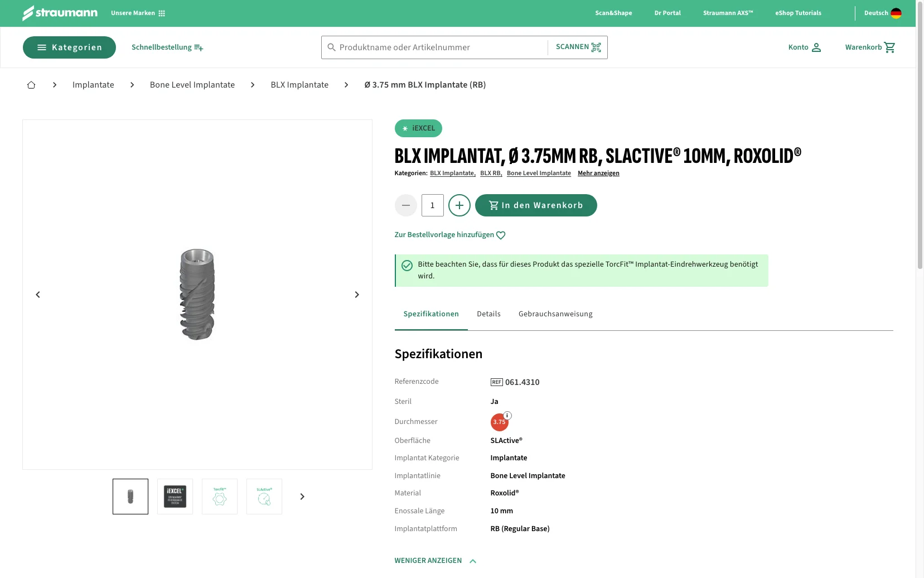Click the REF symbol icon
924x578 pixels.
[x=497, y=382]
